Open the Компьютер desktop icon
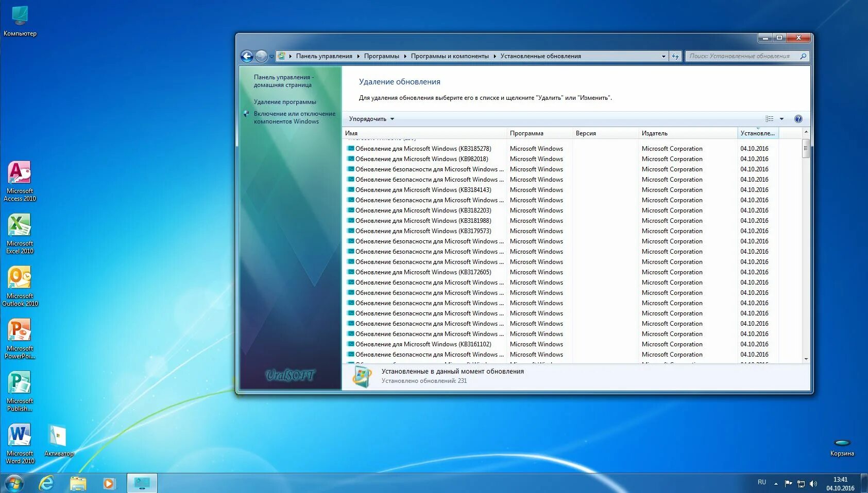Screen dimensions: 868x493 click(x=20, y=21)
